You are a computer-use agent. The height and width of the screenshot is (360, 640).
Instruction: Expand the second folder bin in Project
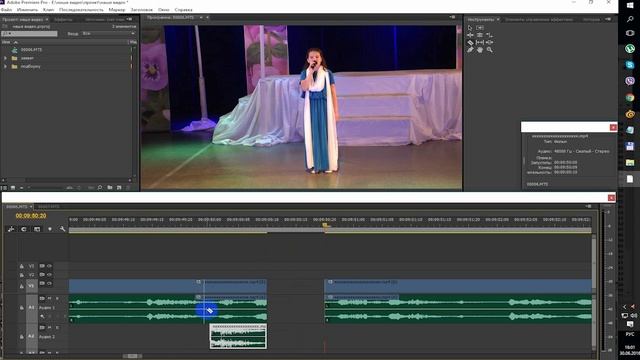pyautogui.click(x=5, y=66)
